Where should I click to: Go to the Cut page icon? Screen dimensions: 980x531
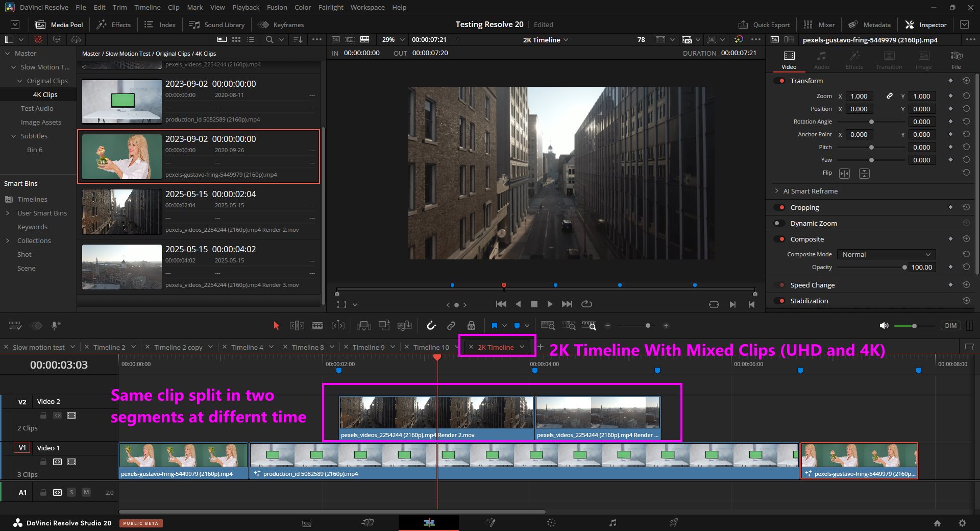point(367,522)
